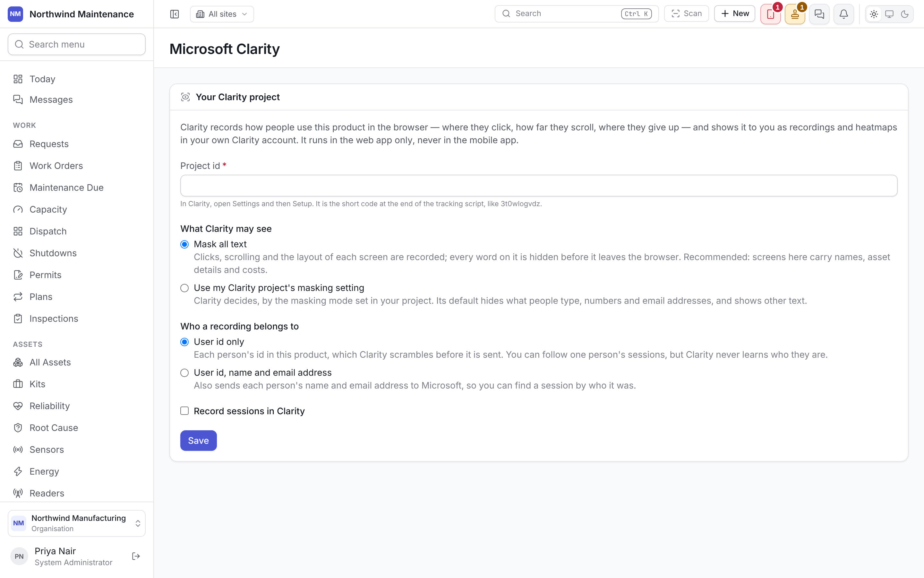The height and width of the screenshot is (578, 924).
Task: Open Sensors in the sidebar
Action: [77, 449]
